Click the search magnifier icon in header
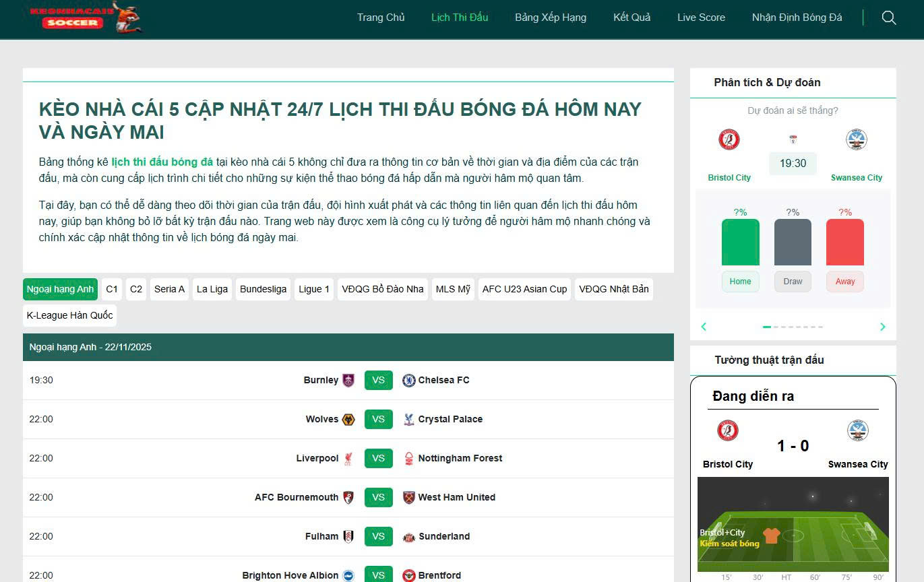Screen dimensions: 924x582 coord(889,18)
